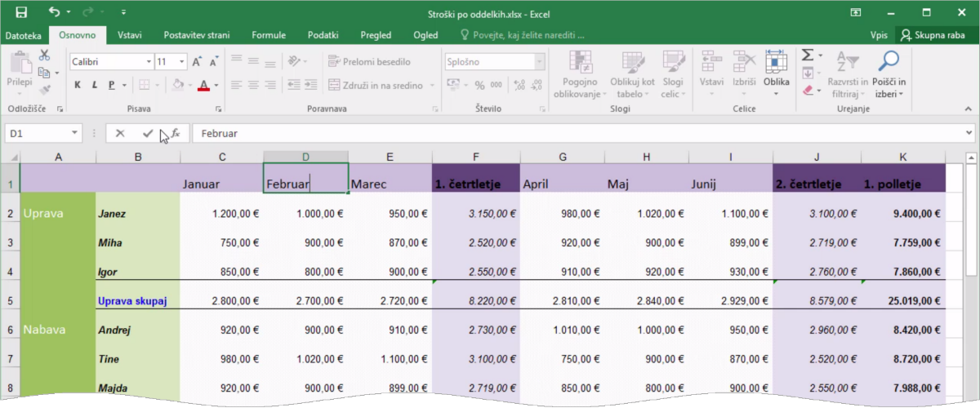
Task: Open the Oblikuj kot tabelo dropdown
Action: pos(633,73)
